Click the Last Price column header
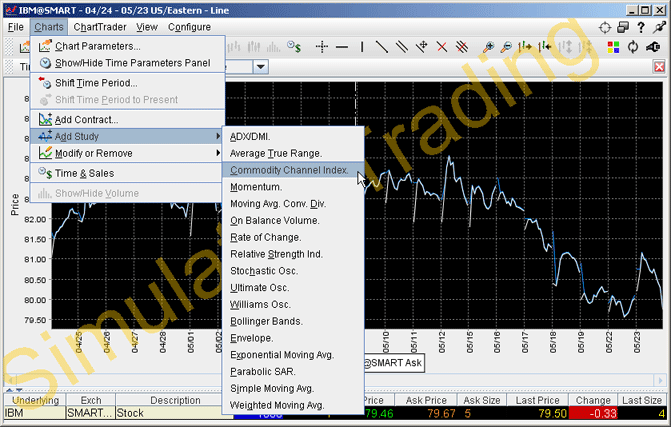 [537, 400]
